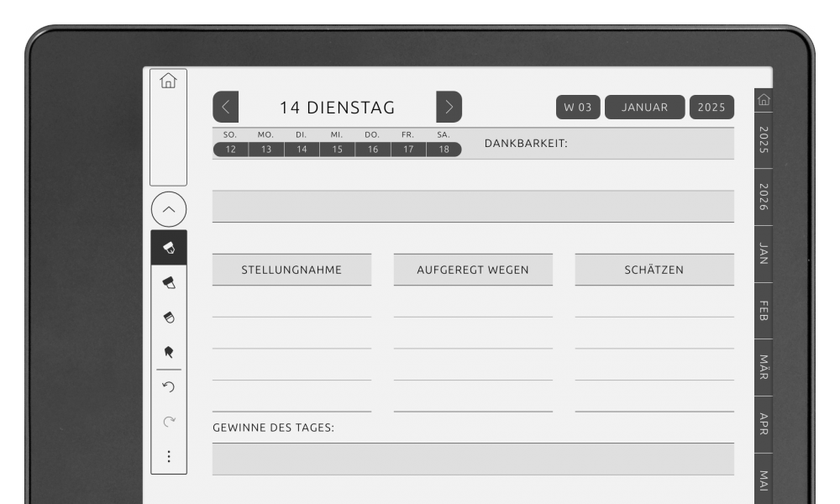
Task: Open the three-dot more options menu
Action: (169, 456)
